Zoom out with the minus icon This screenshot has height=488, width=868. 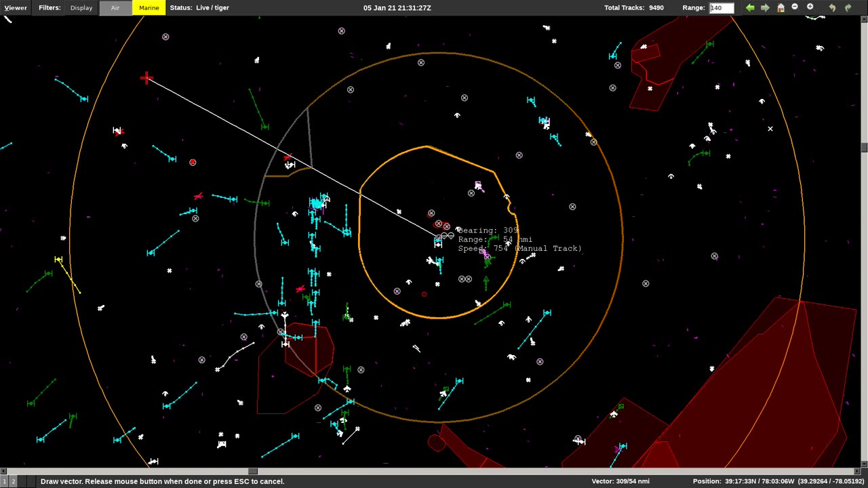coord(795,7)
